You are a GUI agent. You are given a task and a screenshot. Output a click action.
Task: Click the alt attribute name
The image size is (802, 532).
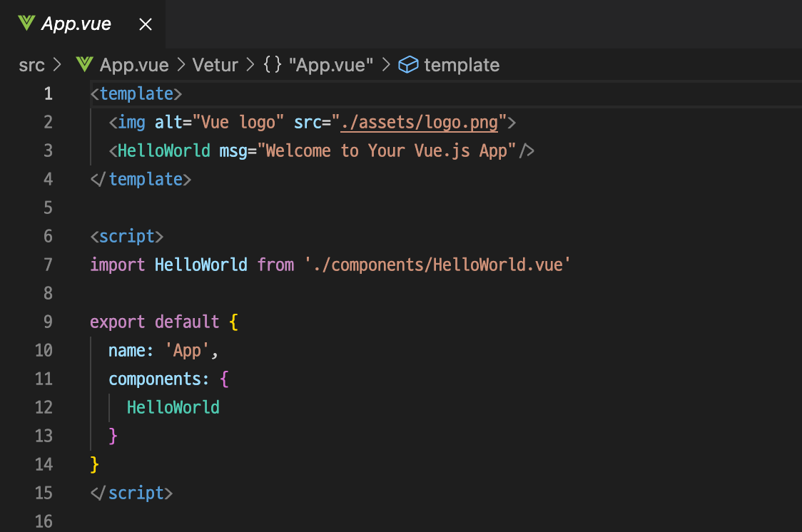(168, 123)
